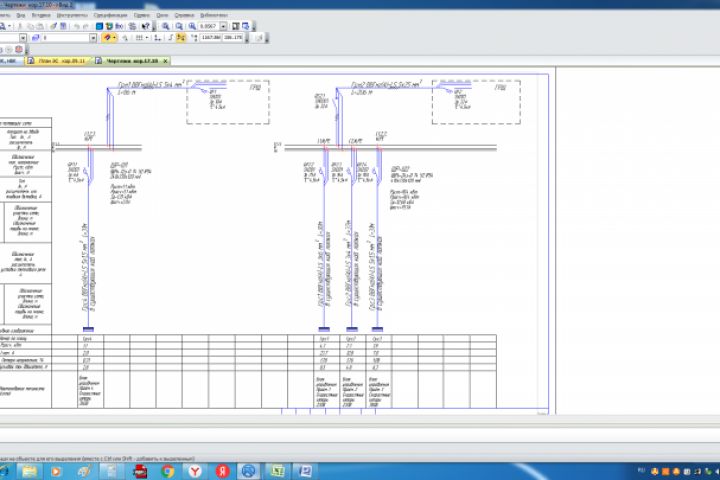The image size is (720, 480).
Task: Click the Cut scissors icon
Action: click(x=20, y=26)
